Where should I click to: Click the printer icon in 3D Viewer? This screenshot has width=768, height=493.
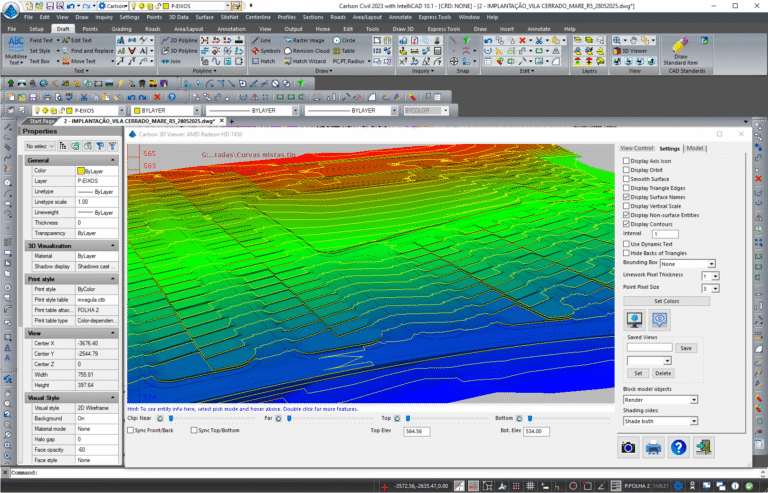(x=654, y=447)
